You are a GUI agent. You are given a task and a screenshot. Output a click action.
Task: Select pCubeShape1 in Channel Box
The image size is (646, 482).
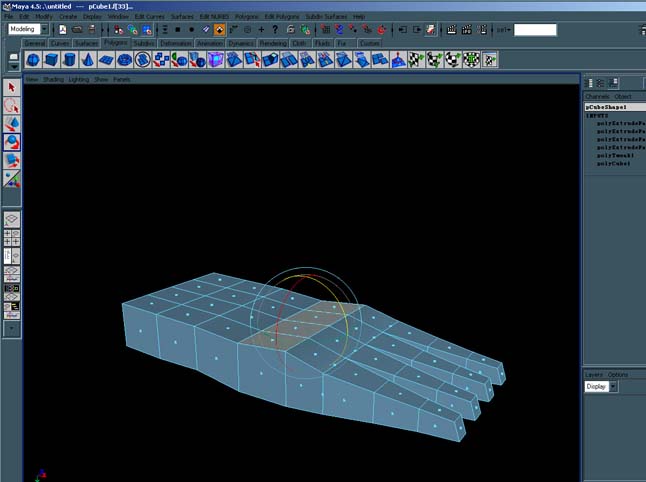pyautogui.click(x=615, y=107)
